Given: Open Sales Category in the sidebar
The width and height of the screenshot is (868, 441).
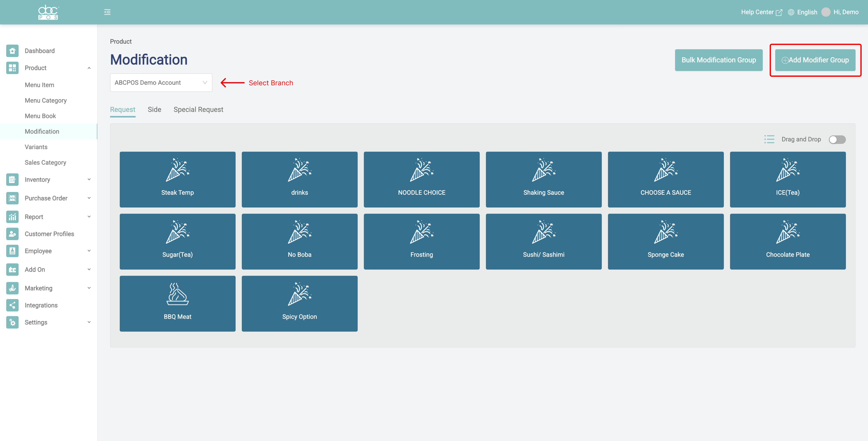Looking at the screenshot, I should tap(45, 163).
